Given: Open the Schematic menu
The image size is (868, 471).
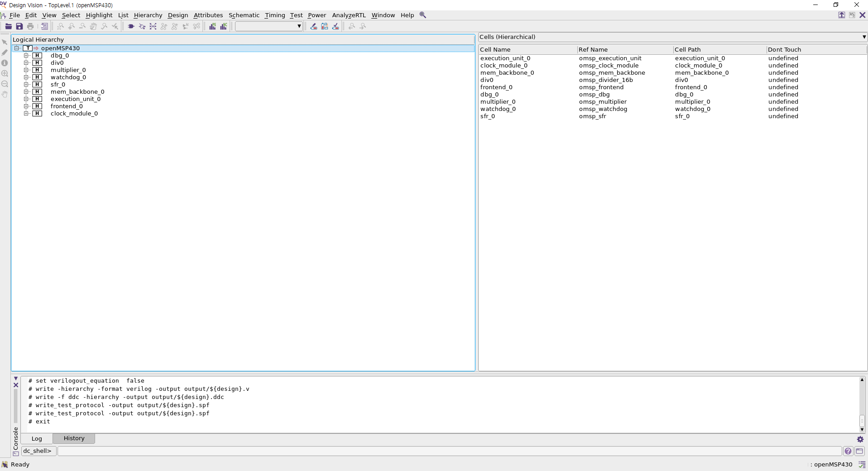Looking at the screenshot, I should [x=244, y=15].
